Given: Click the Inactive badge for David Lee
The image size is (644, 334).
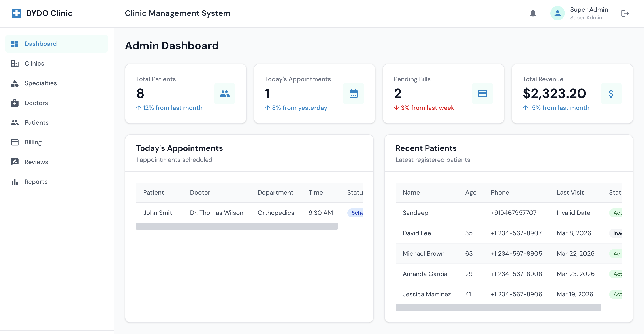Looking at the screenshot, I should 616,233.
